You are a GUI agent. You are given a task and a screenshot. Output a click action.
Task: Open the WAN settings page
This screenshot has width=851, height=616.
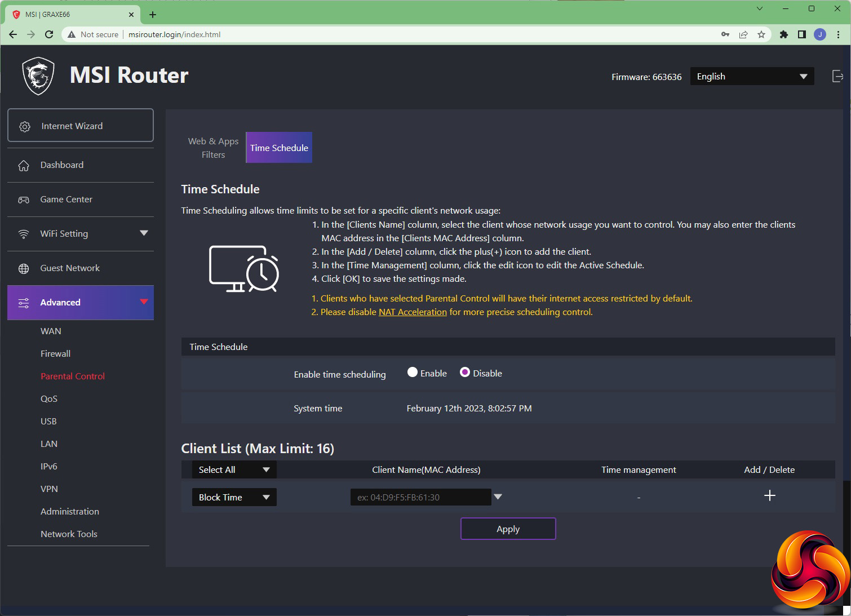(x=51, y=331)
